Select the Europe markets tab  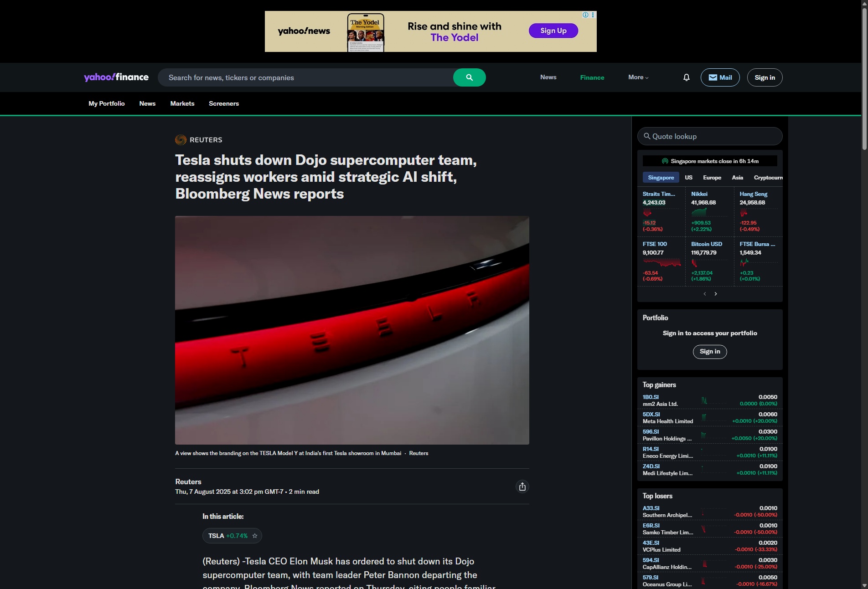tap(712, 178)
